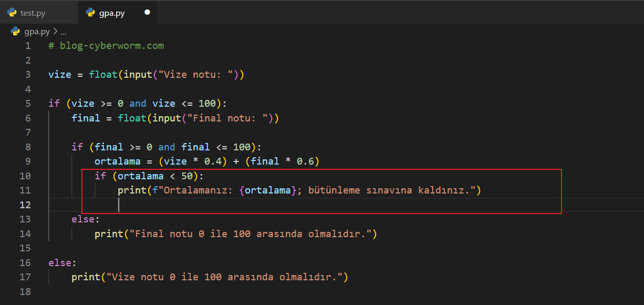Click the Python file icon in breadcrumb
Screen dimensions: 644x305
16,32
